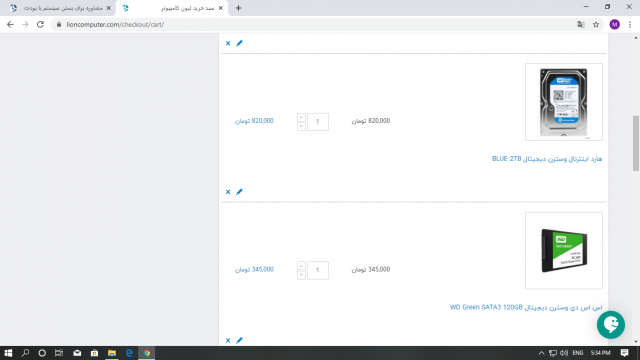Click the WD Blue hard drive thumbnail
The width and height of the screenshot is (640, 360).
click(x=564, y=102)
